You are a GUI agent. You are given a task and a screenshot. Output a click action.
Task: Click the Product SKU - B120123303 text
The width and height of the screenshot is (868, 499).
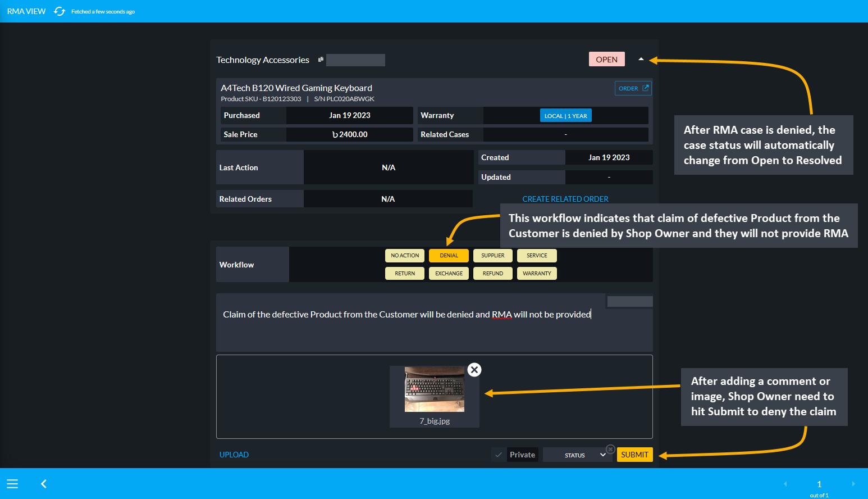click(261, 99)
